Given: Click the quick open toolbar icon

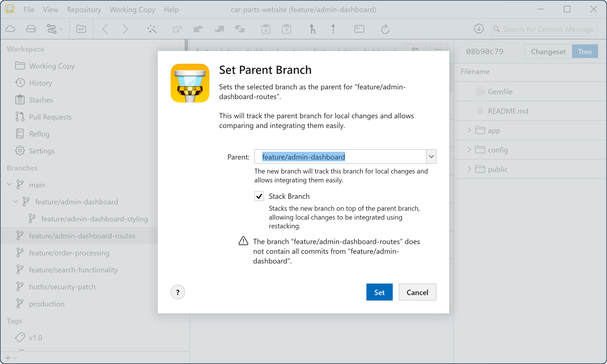Looking at the screenshot, I should click(x=81, y=29).
